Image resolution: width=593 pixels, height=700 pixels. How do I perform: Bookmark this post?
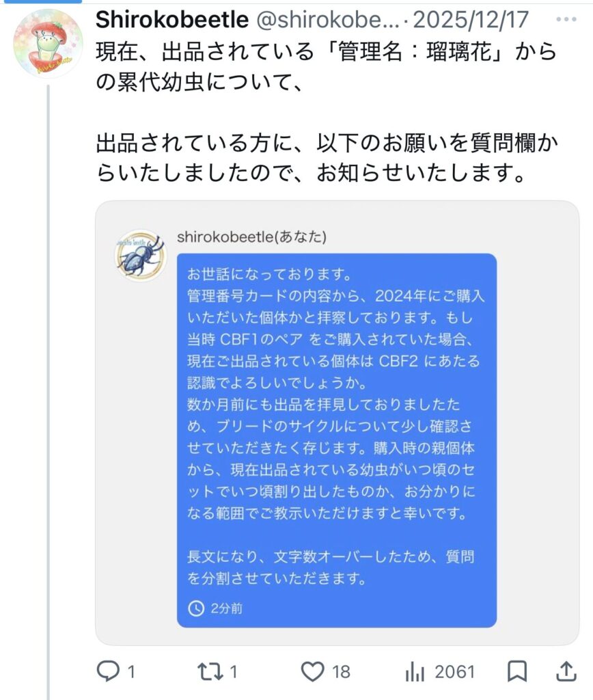click(x=517, y=672)
